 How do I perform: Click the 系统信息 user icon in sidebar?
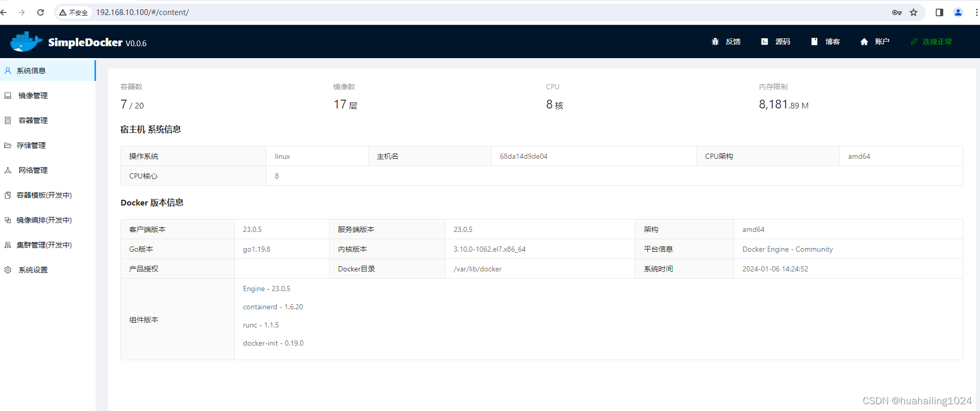[x=8, y=71]
